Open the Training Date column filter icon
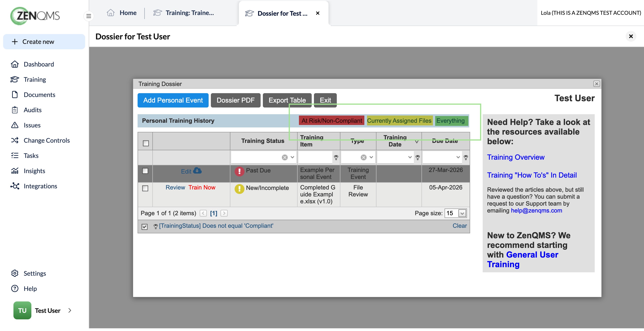The image size is (644, 331). click(x=417, y=157)
